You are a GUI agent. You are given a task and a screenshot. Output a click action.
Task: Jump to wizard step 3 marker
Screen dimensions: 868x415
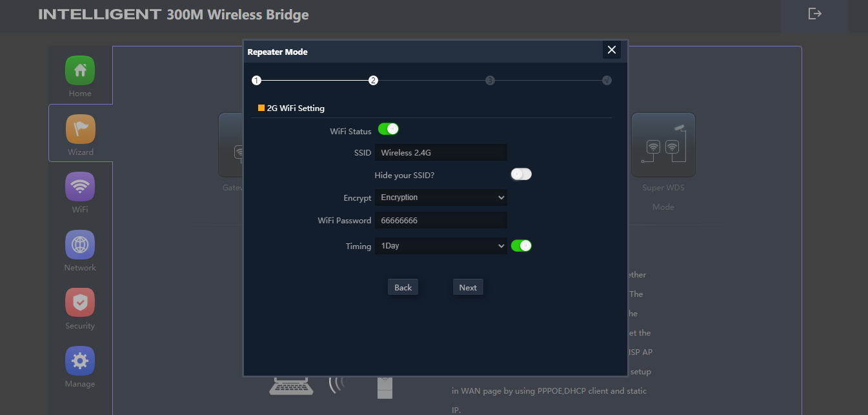pos(490,81)
